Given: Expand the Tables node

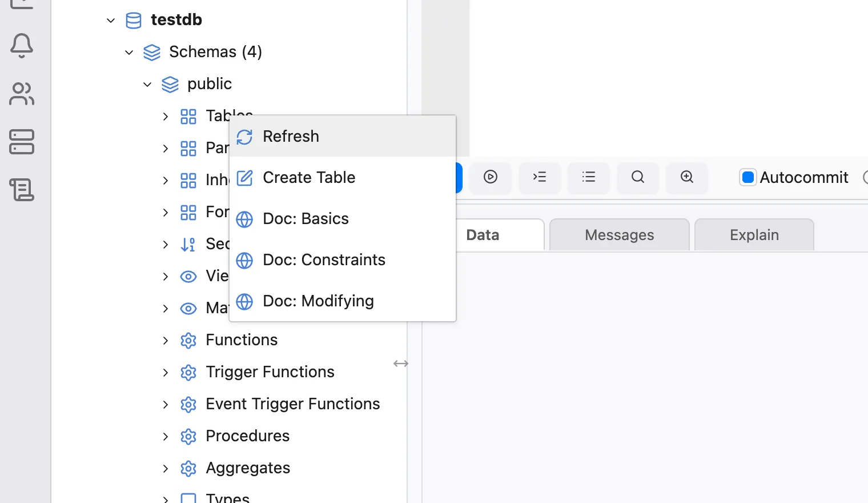Looking at the screenshot, I should pyautogui.click(x=166, y=117).
